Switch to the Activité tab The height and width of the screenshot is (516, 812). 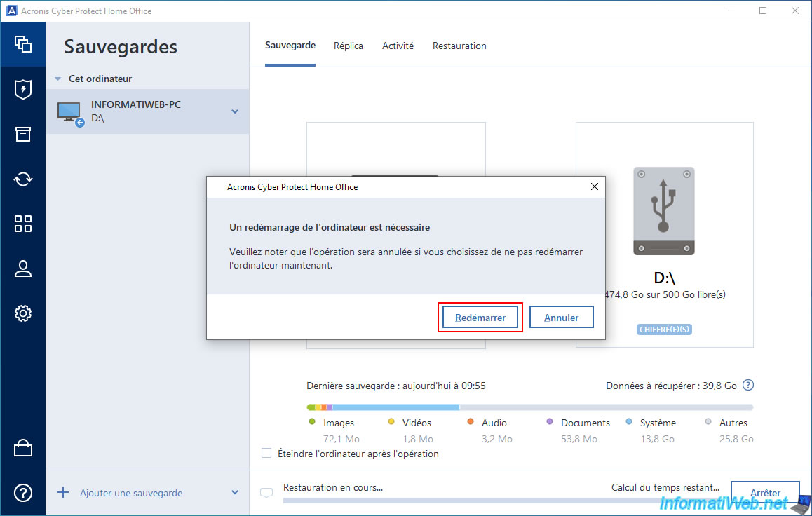398,46
